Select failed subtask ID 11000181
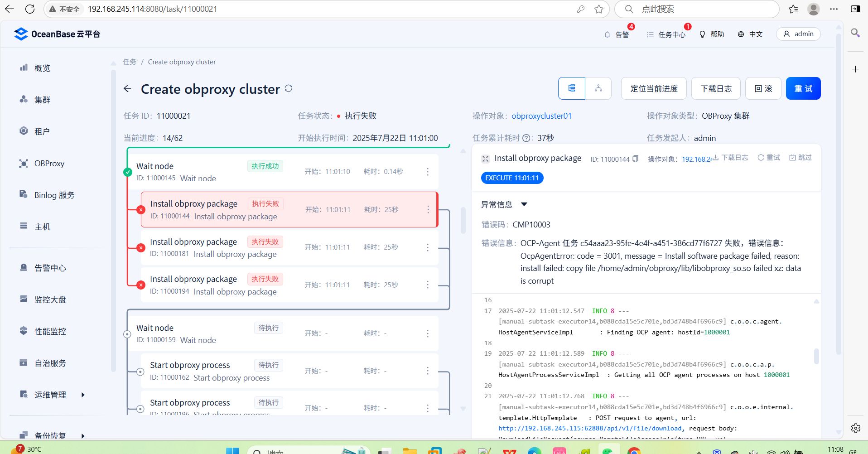 tap(289, 247)
